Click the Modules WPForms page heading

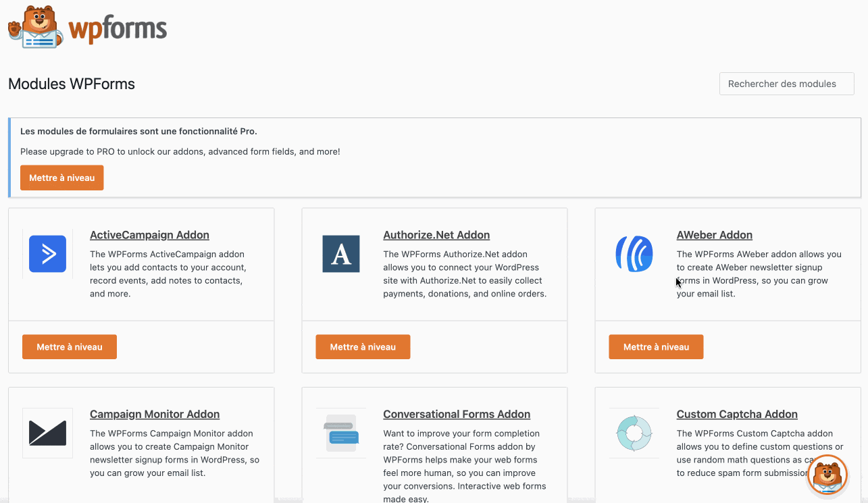click(72, 84)
